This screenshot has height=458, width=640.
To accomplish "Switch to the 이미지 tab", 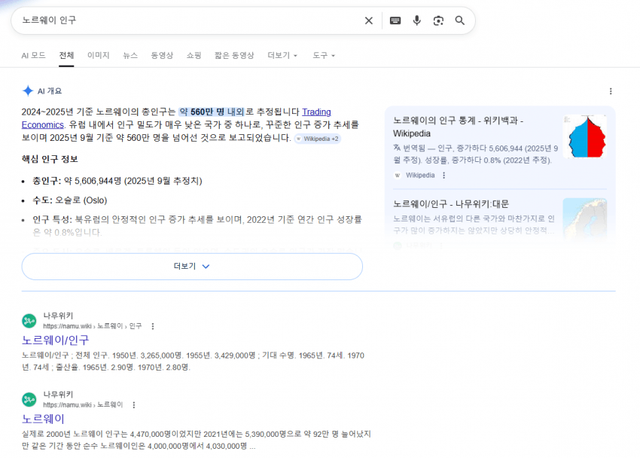I will (x=98, y=55).
